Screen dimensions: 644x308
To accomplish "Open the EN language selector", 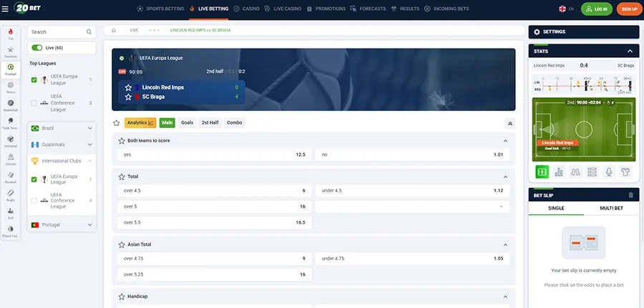I will (567, 9).
